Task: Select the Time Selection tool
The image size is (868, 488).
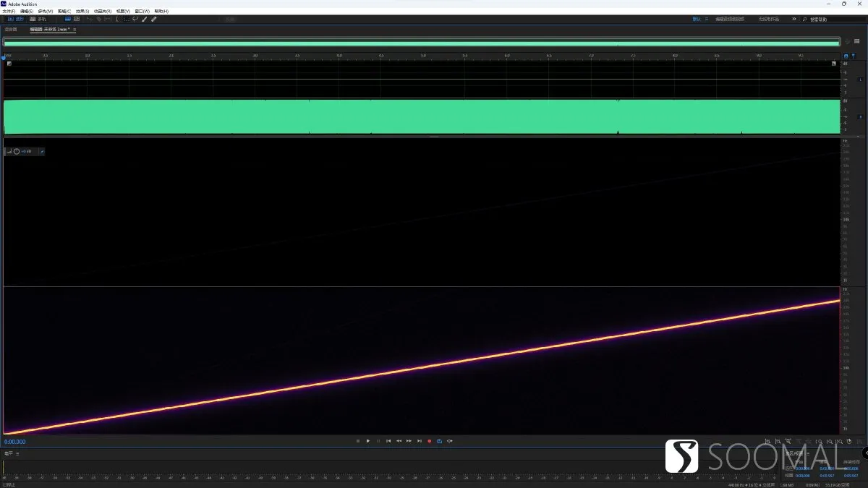Action: point(117,19)
